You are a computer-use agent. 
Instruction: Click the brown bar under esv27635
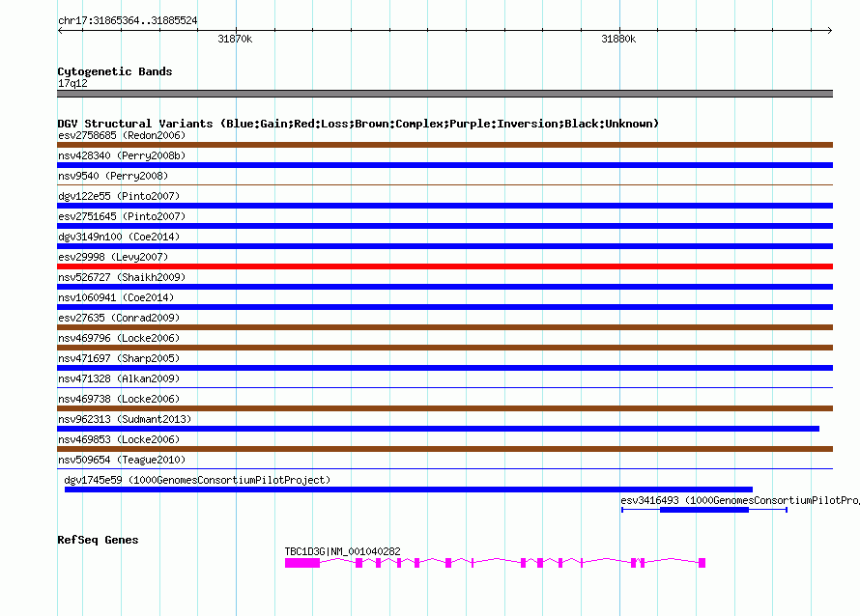[444, 327]
